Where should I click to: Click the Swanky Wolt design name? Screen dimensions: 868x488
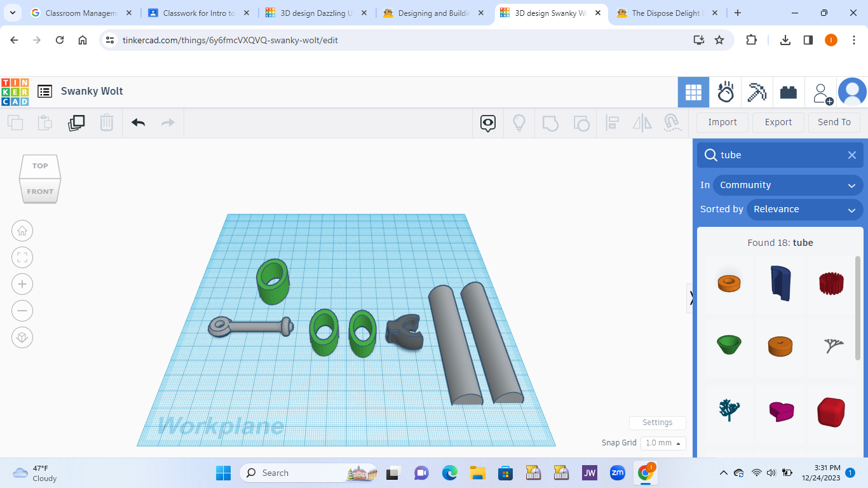(x=92, y=91)
